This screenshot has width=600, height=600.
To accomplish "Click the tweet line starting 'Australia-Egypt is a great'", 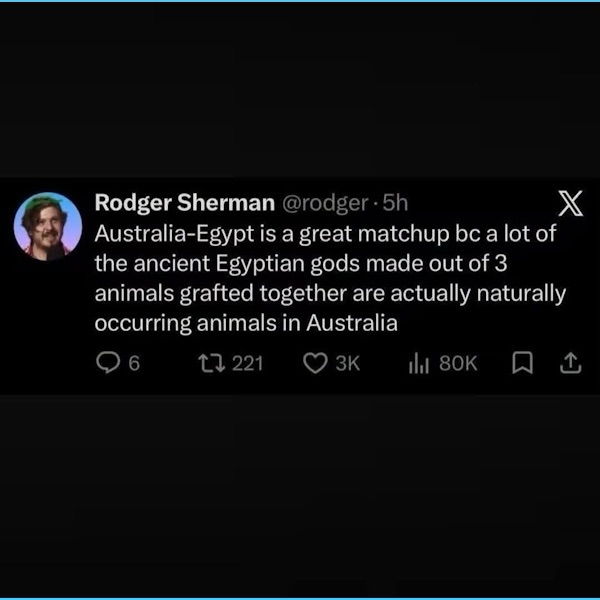I will point(325,233).
